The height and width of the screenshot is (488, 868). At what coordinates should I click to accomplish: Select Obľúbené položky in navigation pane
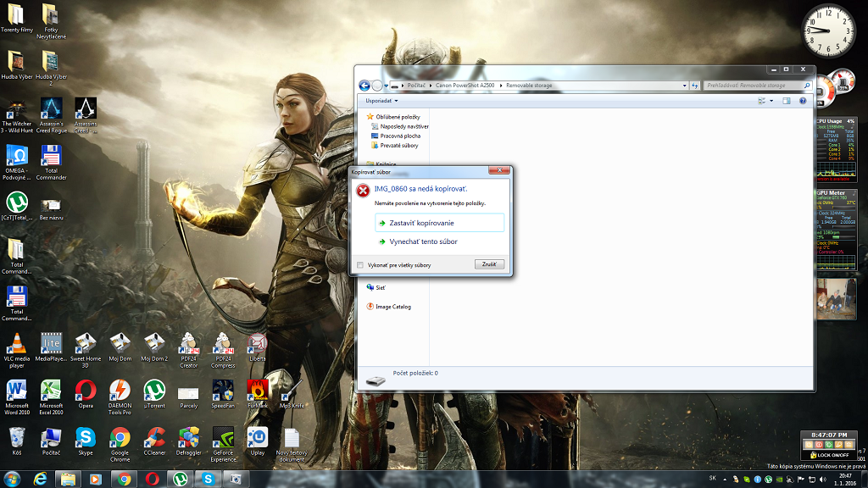[393, 117]
